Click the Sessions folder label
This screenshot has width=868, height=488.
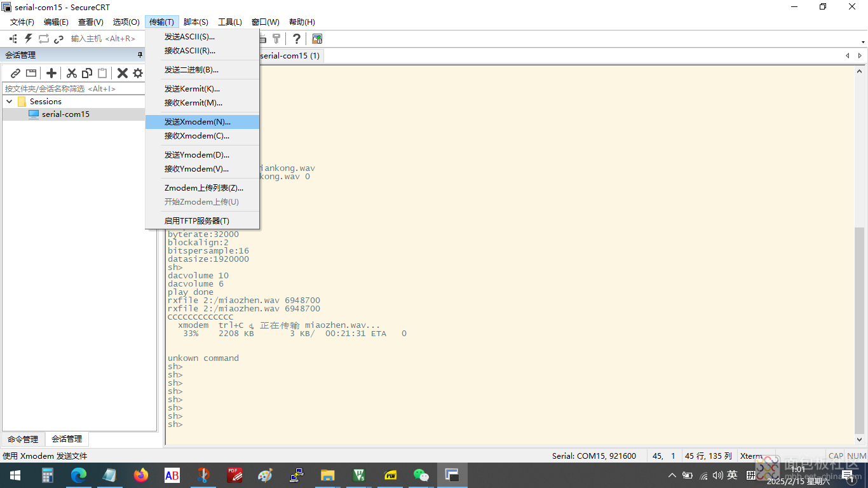[46, 102]
